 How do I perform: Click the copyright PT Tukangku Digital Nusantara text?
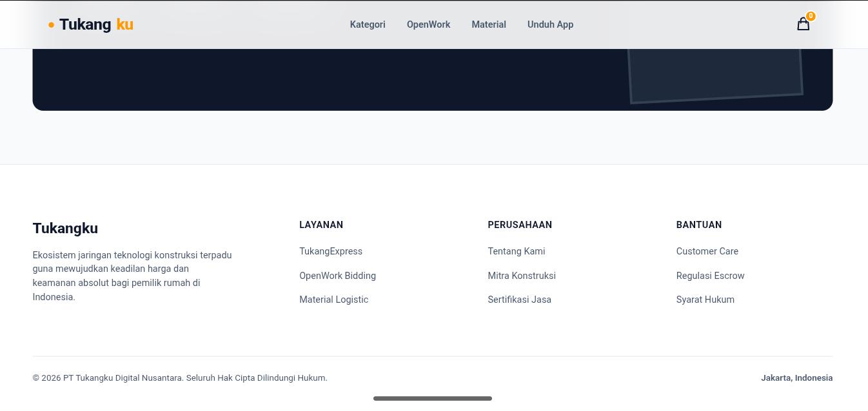(180, 378)
